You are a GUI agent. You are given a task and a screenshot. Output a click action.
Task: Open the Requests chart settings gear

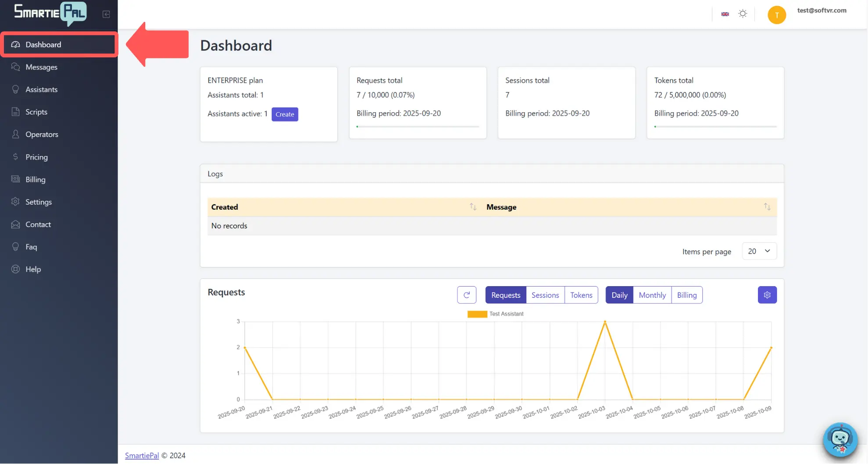tap(767, 294)
